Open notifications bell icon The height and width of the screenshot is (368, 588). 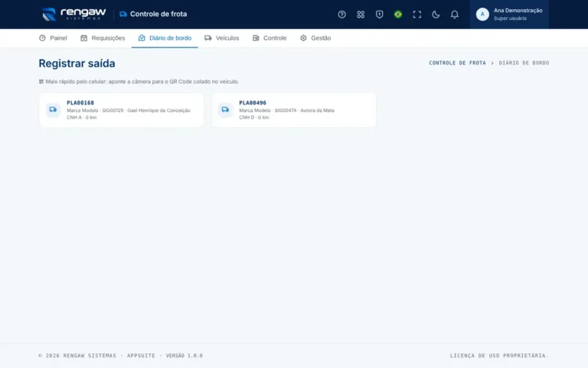point(455,15)
